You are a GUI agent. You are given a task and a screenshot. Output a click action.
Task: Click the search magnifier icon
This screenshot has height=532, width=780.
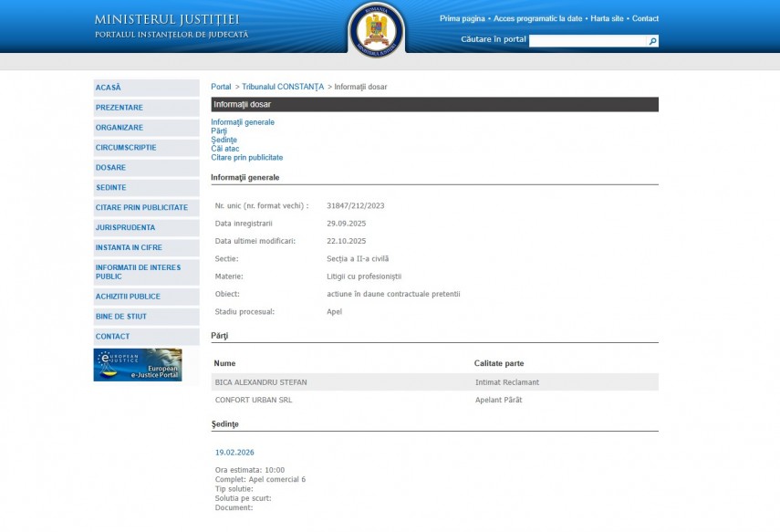[652, 41]
